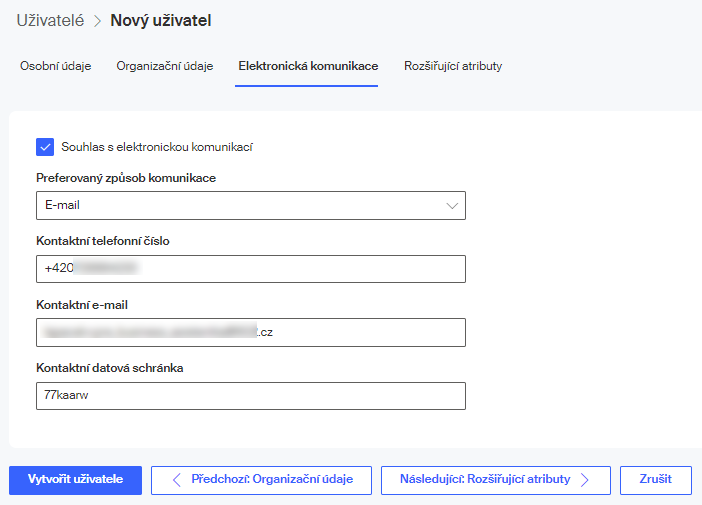
Task: Open the Osobní údaje tab
Action: (x=56, y=66)
